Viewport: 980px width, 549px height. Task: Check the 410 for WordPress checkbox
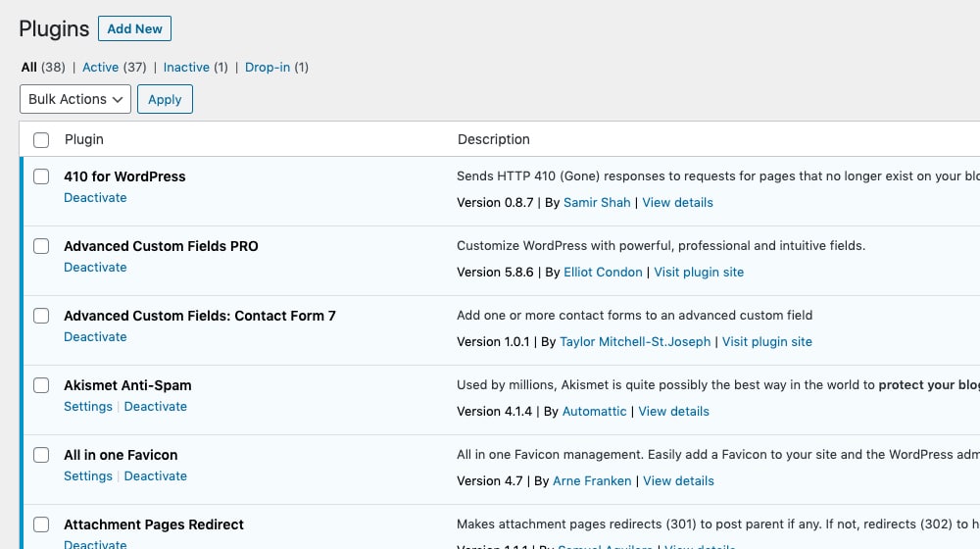point(41,176)
